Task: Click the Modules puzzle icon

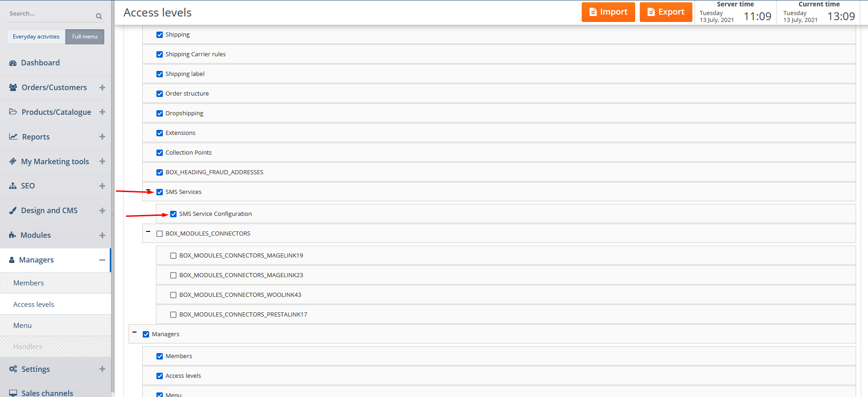Action: 13,235
